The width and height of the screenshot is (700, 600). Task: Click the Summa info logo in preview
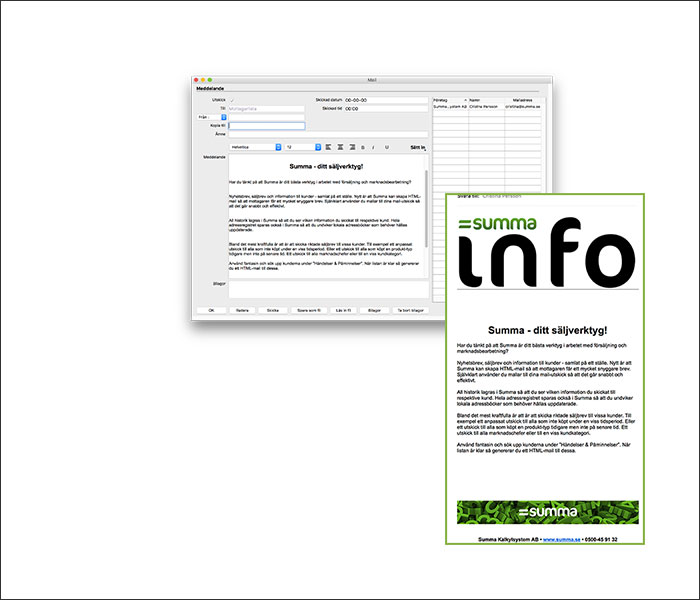pos(547,252)
